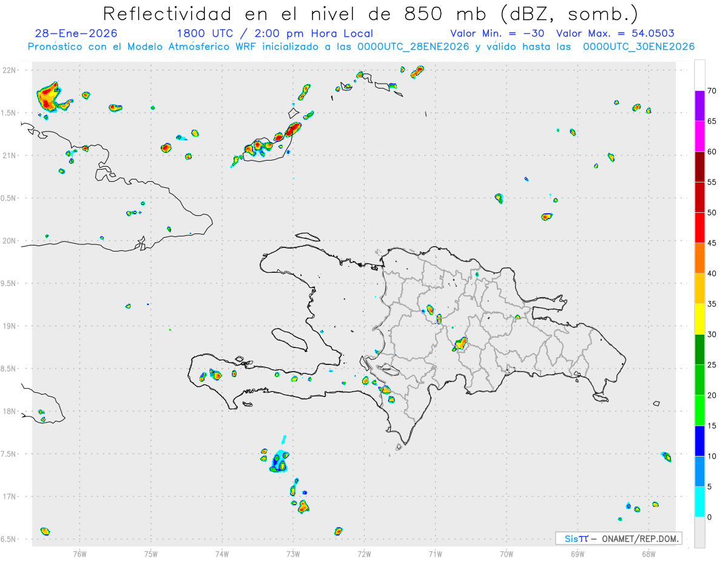Click the '0000UTC_30ENE2026' valid-until text
This screenshot has height=562, width=728.
[x=639, y=47]
